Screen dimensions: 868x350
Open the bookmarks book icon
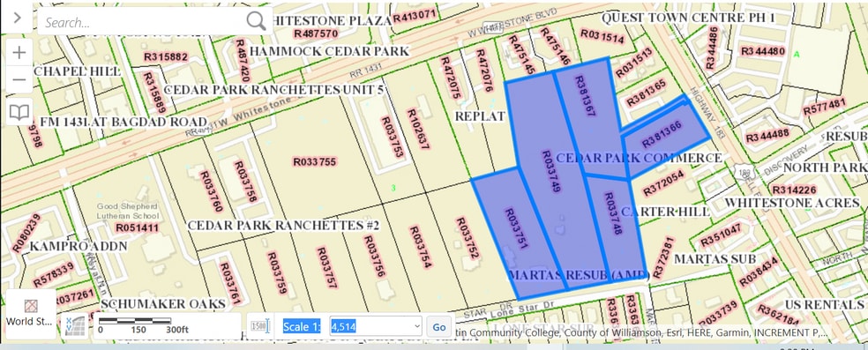[19, 112]
